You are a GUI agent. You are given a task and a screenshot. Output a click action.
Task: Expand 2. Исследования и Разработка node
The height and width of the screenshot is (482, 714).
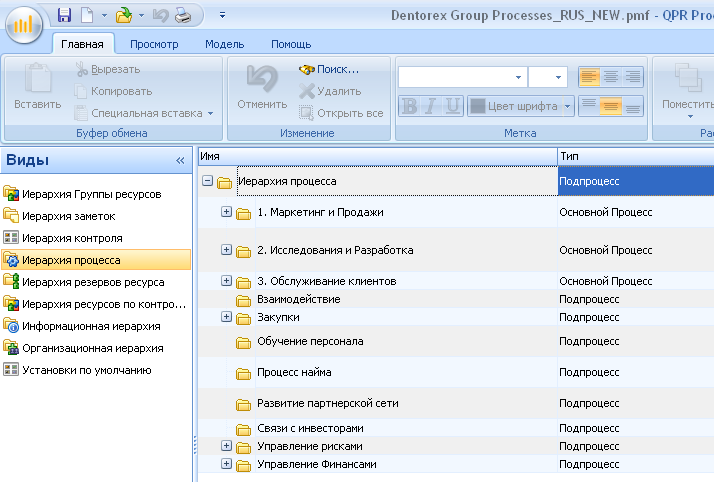[226, 249]
